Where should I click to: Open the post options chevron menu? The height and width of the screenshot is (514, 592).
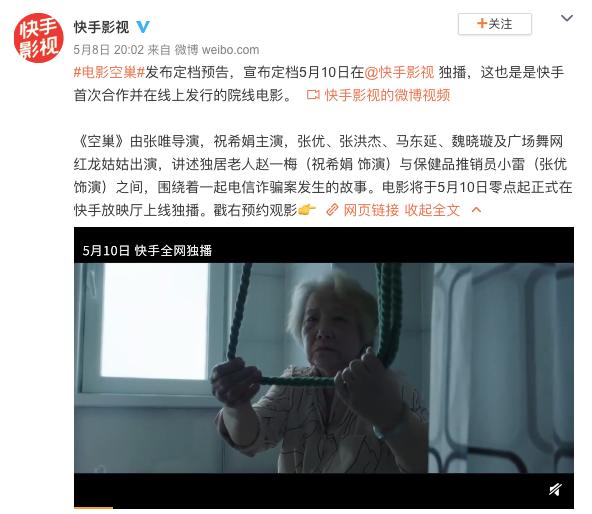click(x=567, y=18)
